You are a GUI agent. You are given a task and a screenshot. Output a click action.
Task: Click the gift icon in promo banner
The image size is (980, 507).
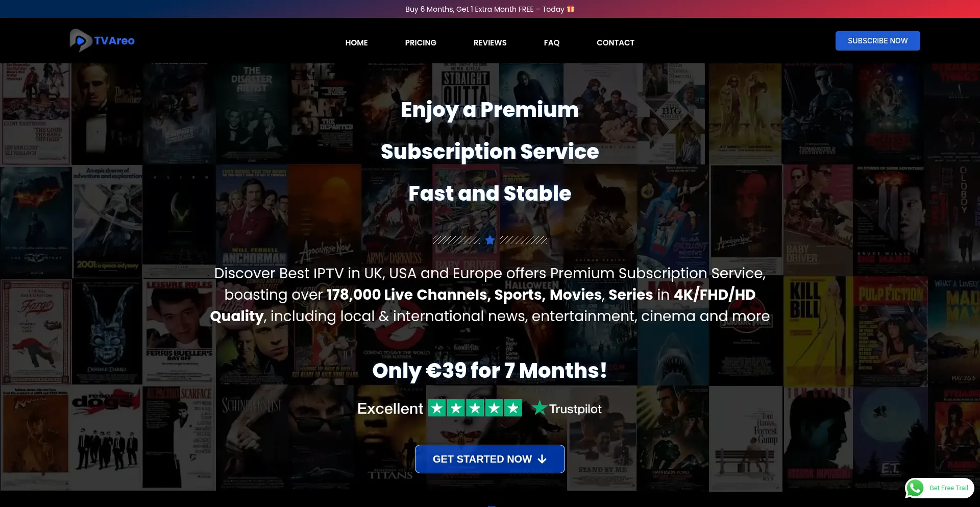point(571,9)
